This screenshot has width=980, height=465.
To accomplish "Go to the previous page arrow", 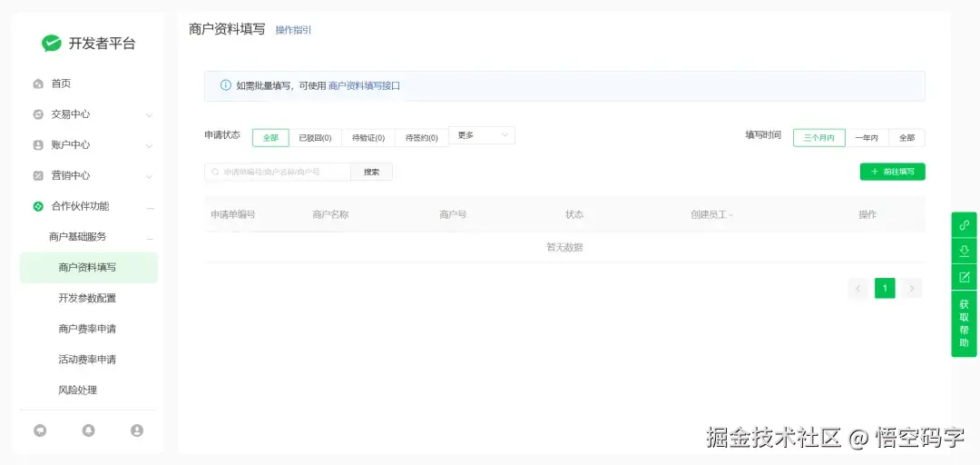I will (x=858, y=289).
